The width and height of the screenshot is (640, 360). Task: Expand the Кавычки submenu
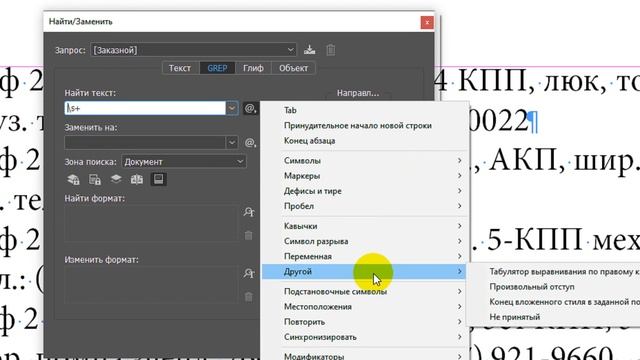[x=365, y=226]
